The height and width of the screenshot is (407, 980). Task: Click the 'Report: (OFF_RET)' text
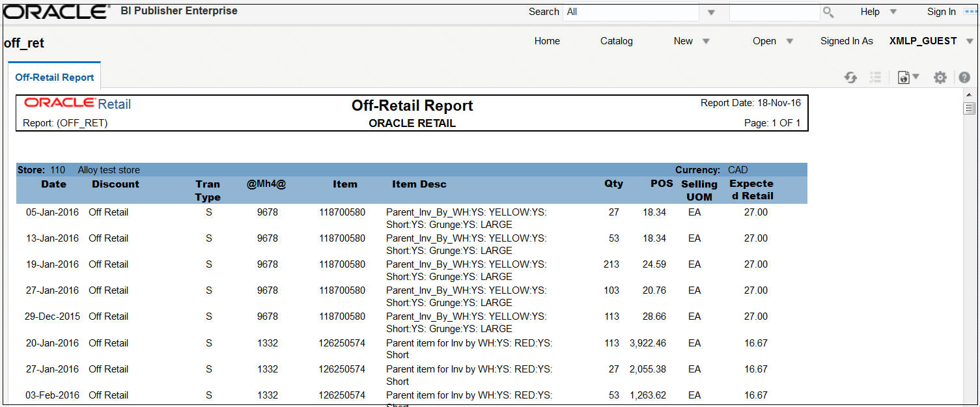(65, 123)
